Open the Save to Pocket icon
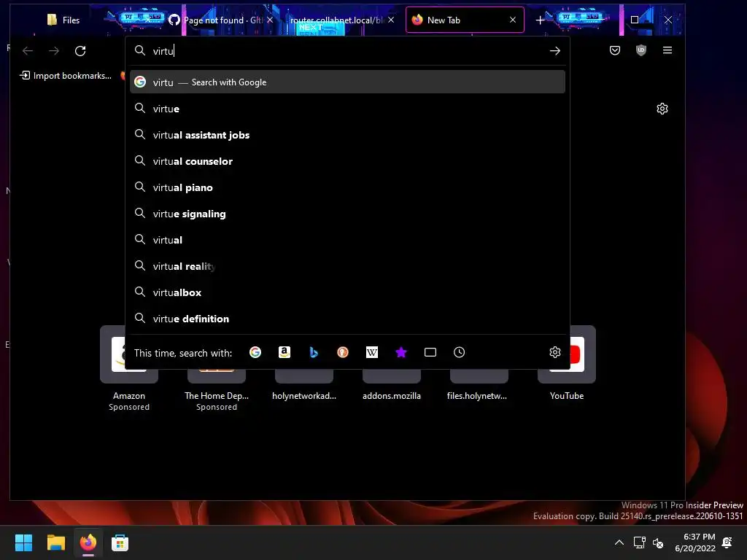The width and height of the screenshot is (747, 560). click(614, 50)
